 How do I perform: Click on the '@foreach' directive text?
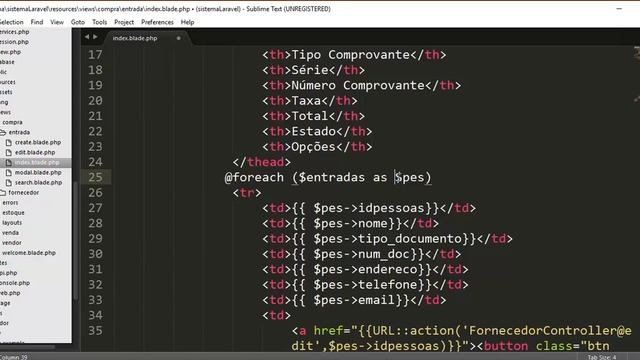pos(254,178)
